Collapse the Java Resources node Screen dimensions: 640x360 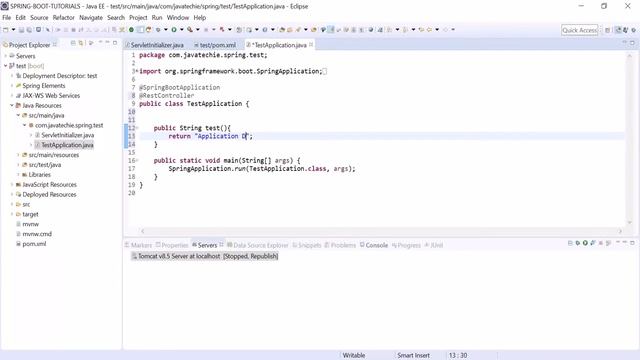click(x=12, y=105)
